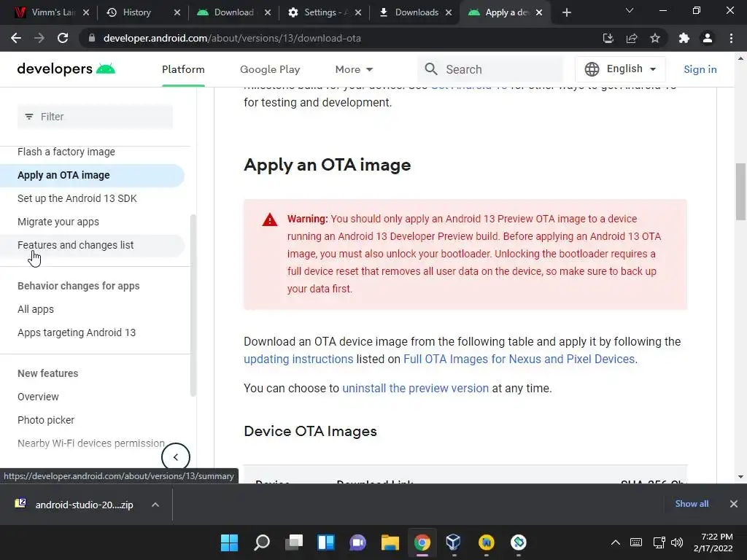Open volume control in system tray
Viewport: 747px width, 560px height.
tap(676, 542)
